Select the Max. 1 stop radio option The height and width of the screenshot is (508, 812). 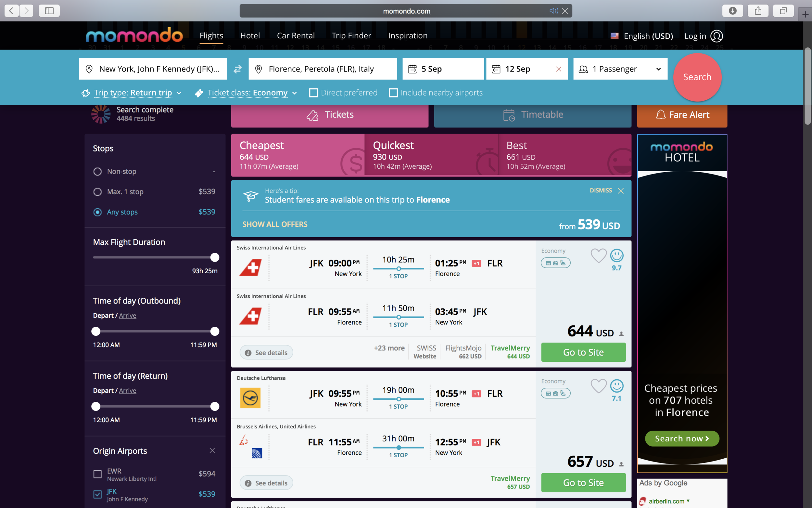click(x=97, y=192)
